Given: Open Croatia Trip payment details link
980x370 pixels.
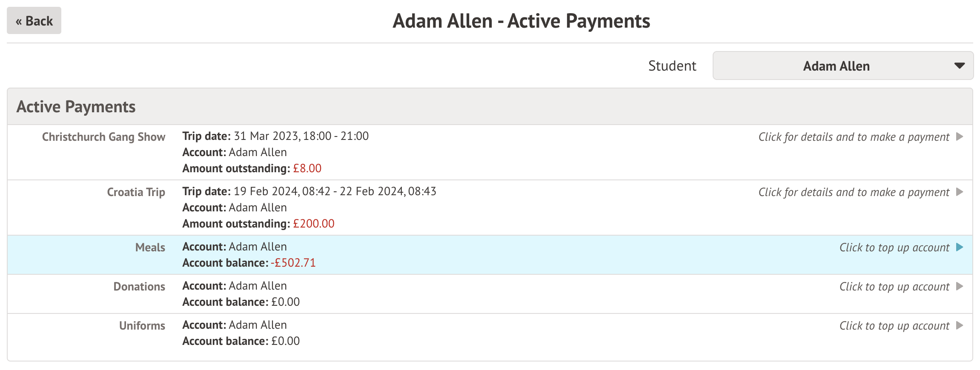Looking at the screenshot, I should [x=854, y=192].
